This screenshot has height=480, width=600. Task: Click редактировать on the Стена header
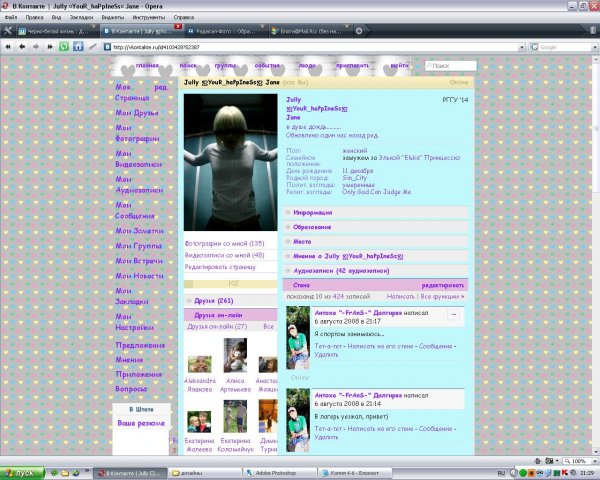tap(442, 285)
